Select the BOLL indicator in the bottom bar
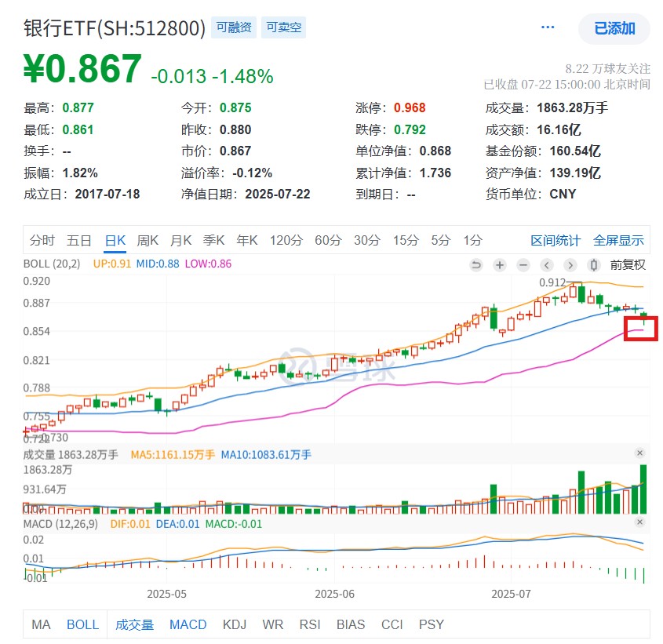The height and width of the screenshot is (644, 663). (x=82, y=624)
